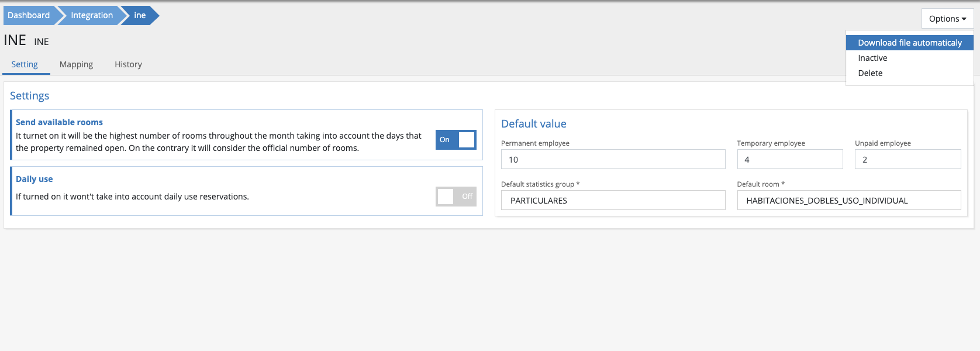Click the ine breadcrumb item
The height and width of the screenshot is (351, 980).
pos(140,15)
